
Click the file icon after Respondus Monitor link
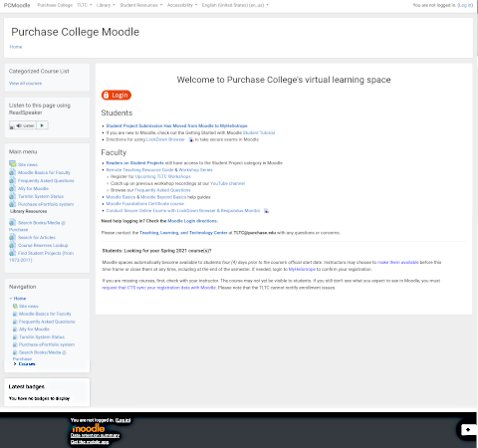pyautogui.click(x=266, y=211)
